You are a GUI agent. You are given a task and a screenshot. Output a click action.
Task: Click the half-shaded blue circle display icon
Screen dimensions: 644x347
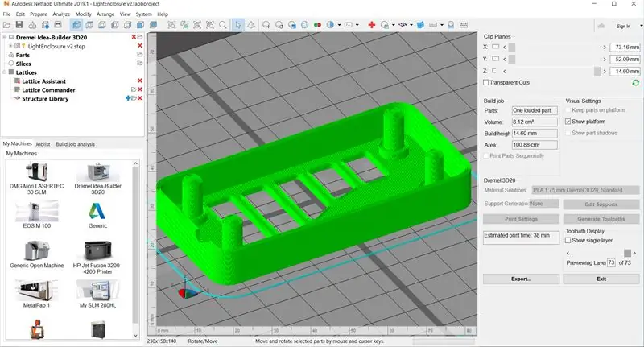point(330,25)
